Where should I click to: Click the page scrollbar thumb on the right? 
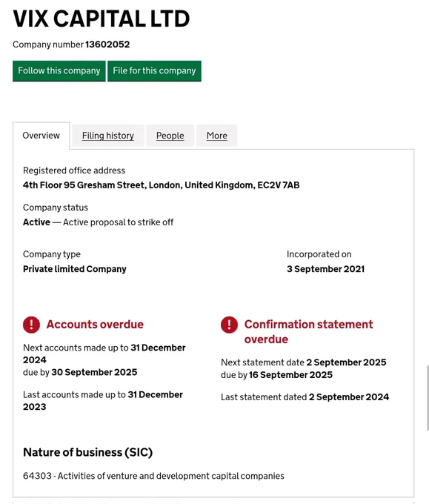pos(428,397)
